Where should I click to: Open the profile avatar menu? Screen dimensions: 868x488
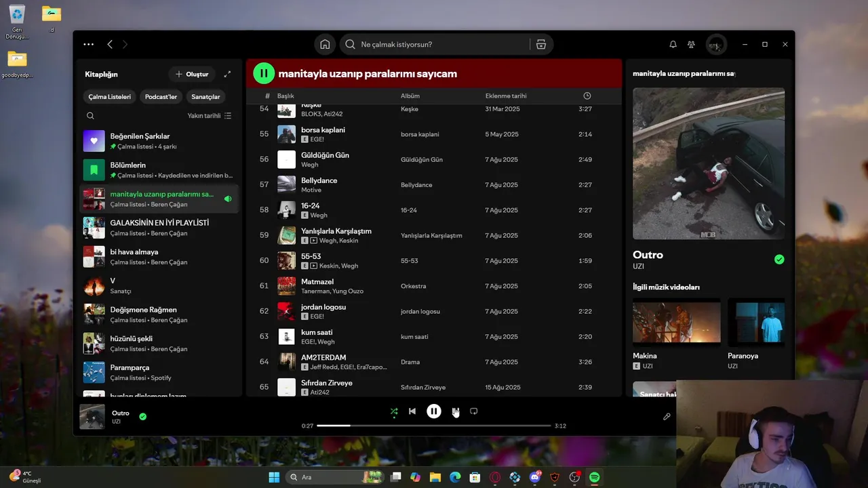715,45
